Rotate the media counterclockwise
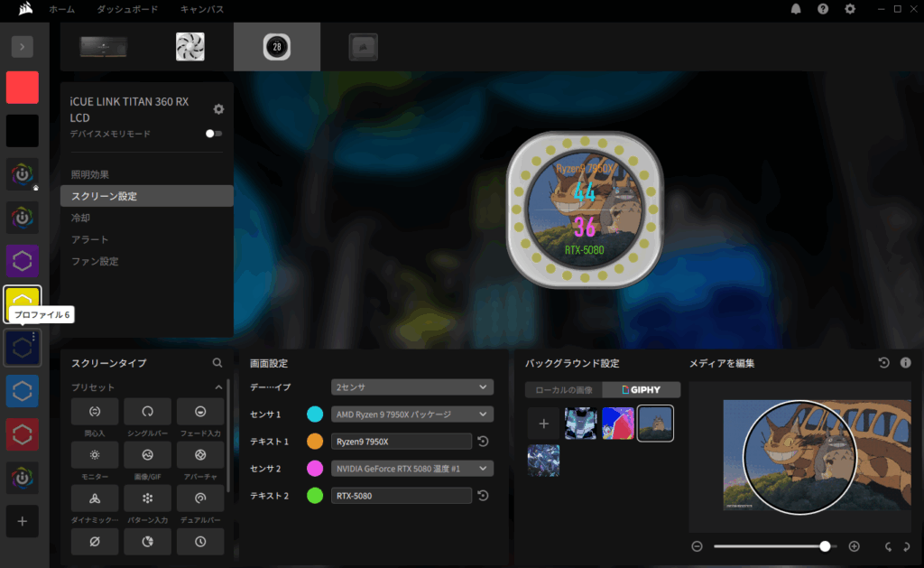 pos(888,546)
